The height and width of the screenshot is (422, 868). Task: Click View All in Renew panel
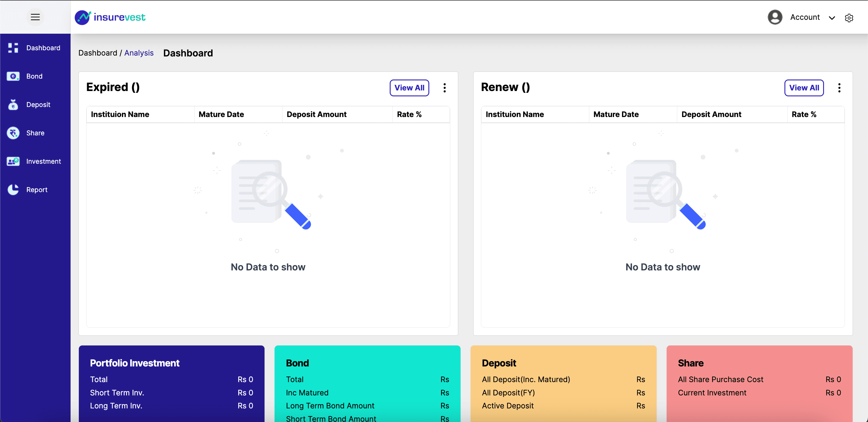point(804,88)
